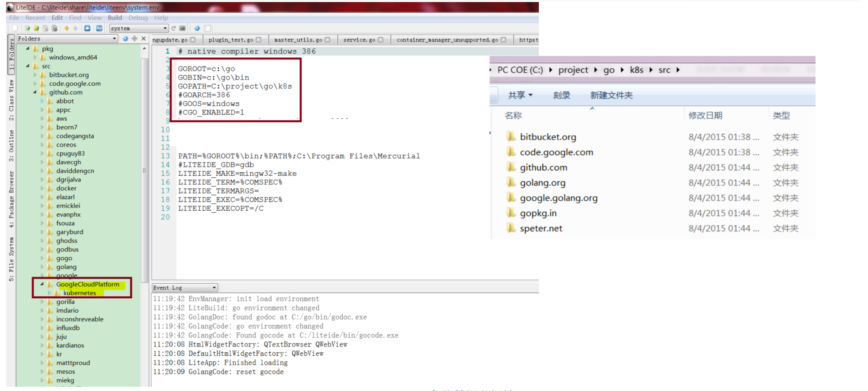The width and height of the screenshot is (868, 391).
Task: Go forward with the grey arrow icon
Action: 76,28
